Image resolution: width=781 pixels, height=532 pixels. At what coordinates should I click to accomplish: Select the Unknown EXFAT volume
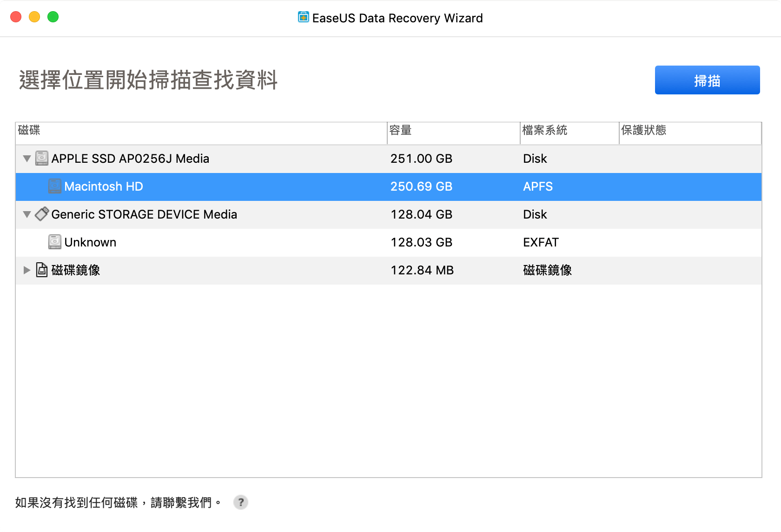(90, 242)
